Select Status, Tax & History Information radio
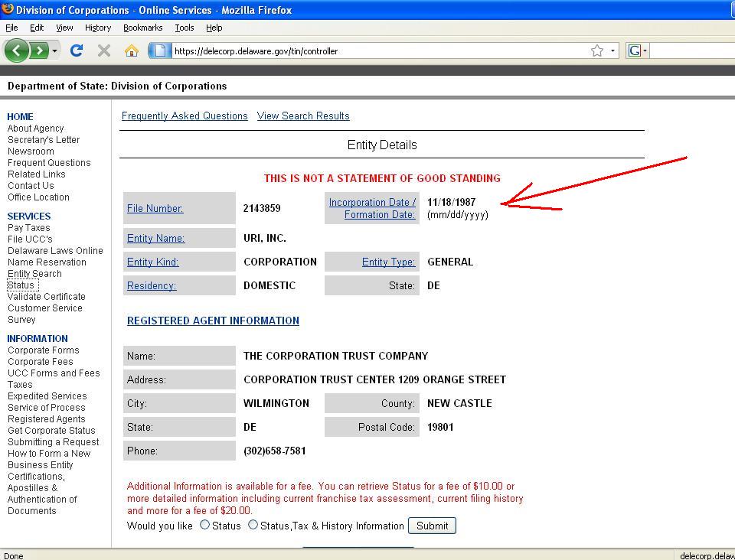This screenshot has height=560, width=735. [253, 525]
